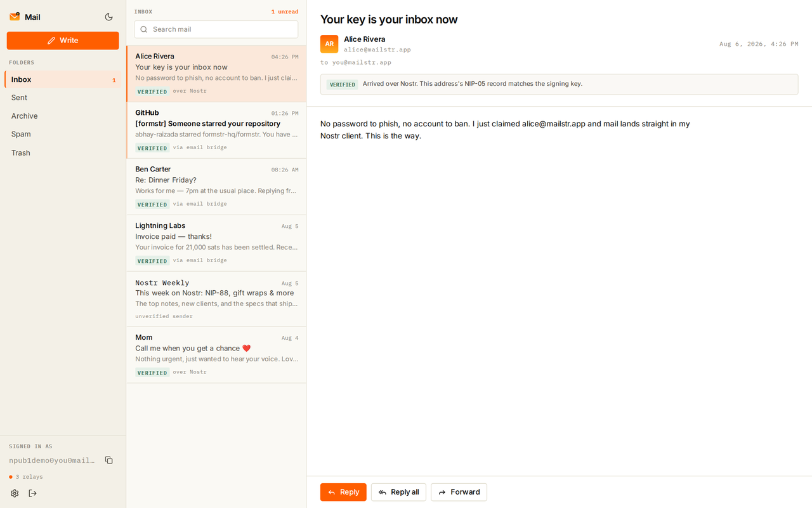812x508 pixels.
Task: Open the Lightning Labs invoice paid email
Action: (216, 243)
